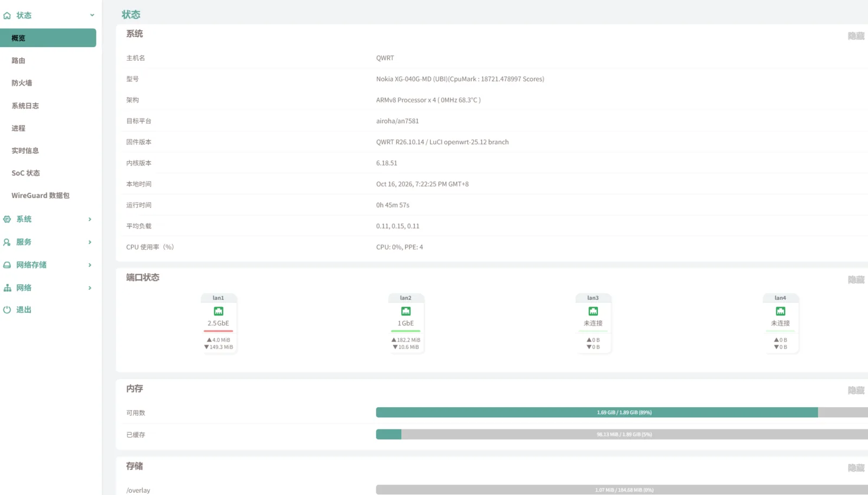Image resolution: width=868 pixels, height=495 pixels.
Task: Collapse the 状态 sidebar menu chevron
Action: coord(92,15)
